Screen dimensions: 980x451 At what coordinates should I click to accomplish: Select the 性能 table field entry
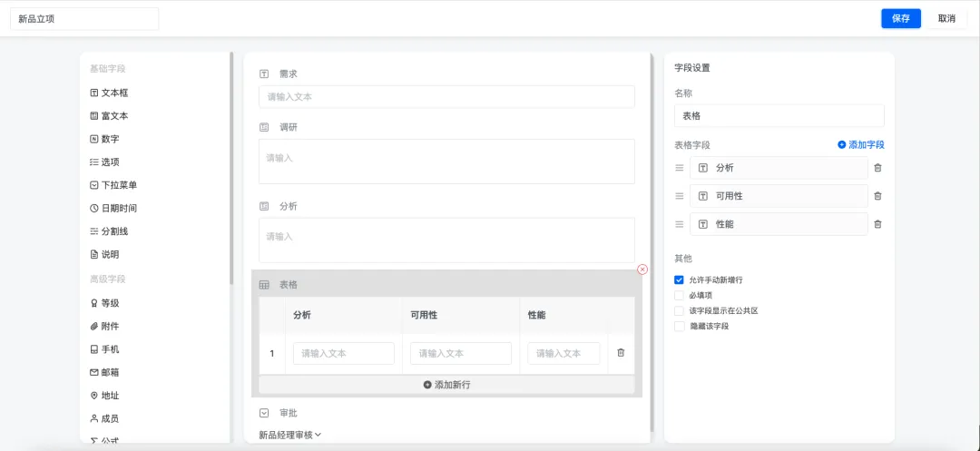pyautogui.click(x=779, y=224)
